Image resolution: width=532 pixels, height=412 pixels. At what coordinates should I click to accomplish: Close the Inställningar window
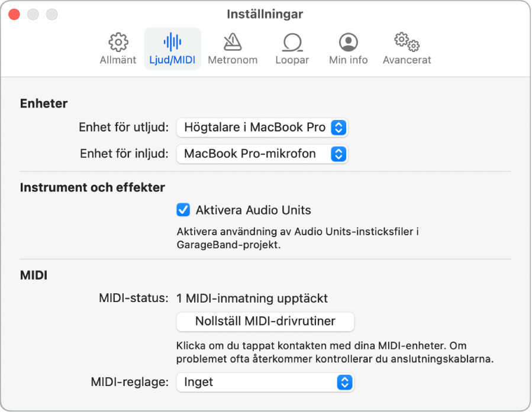pos(14,14)
